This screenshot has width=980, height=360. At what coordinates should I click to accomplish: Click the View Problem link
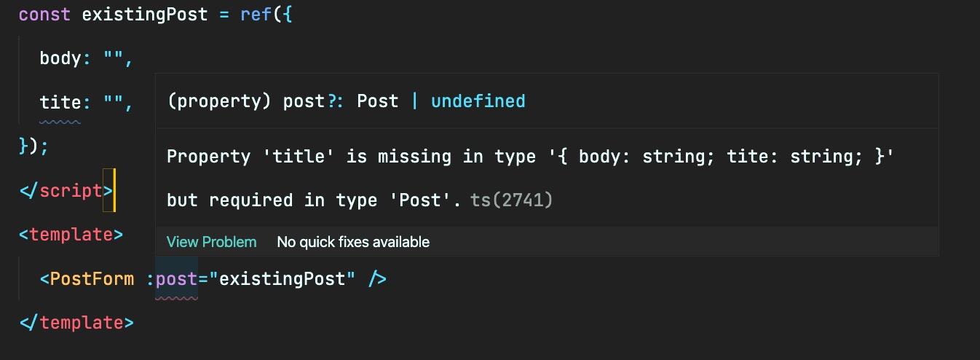(x=211, y=242)
